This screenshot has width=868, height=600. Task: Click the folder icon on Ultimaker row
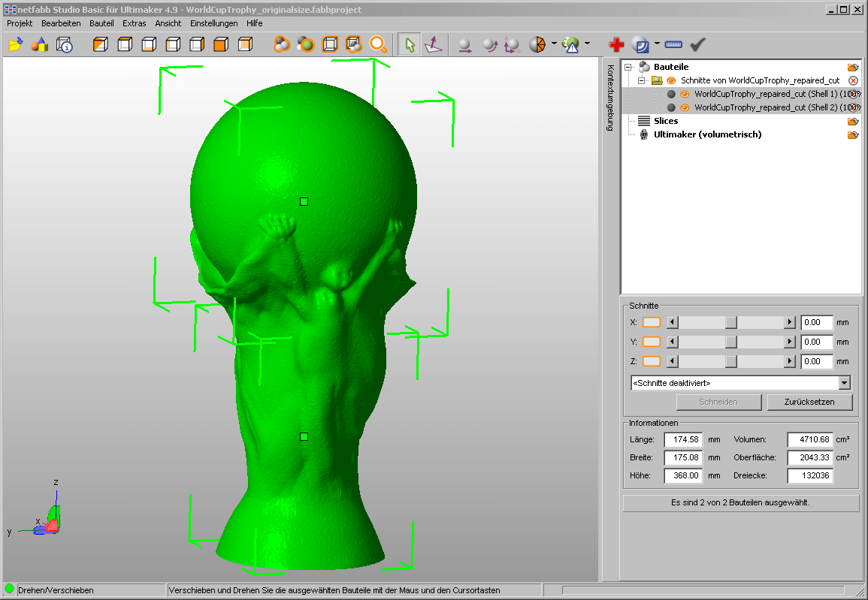(x=853, y=134)
